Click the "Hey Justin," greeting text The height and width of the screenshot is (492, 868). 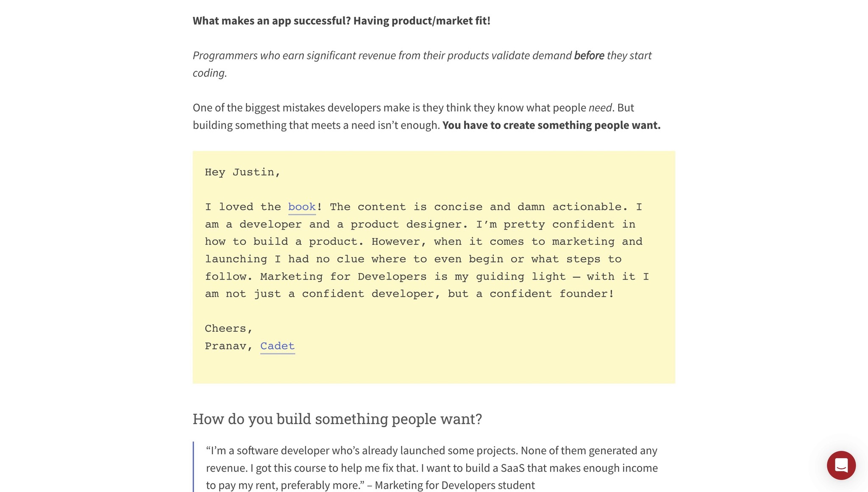[x=242, y=172]
